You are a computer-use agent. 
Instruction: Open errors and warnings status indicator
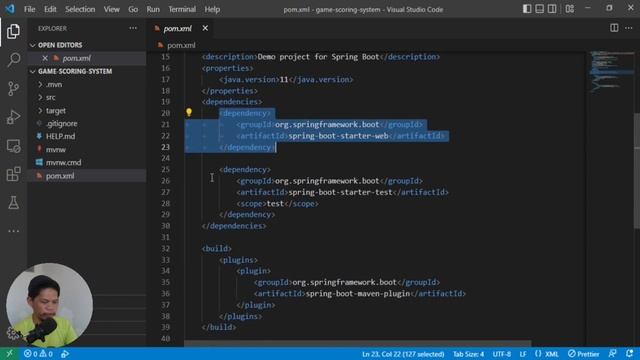coord(38,354)
